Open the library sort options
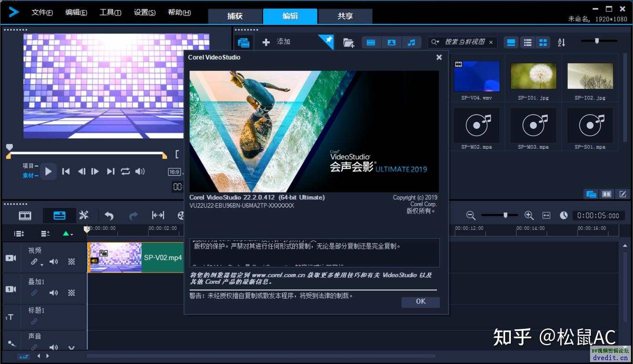 561,42
